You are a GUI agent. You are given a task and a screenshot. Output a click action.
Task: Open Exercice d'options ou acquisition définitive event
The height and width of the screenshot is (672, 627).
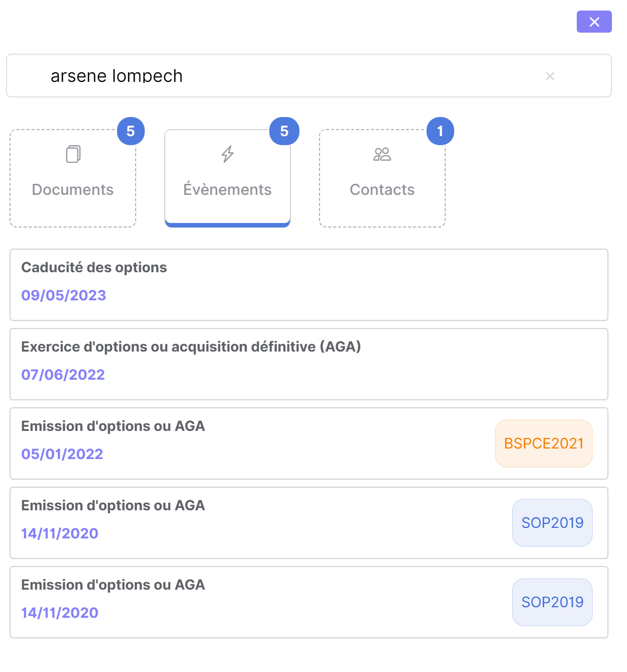[x=191, y=347]
